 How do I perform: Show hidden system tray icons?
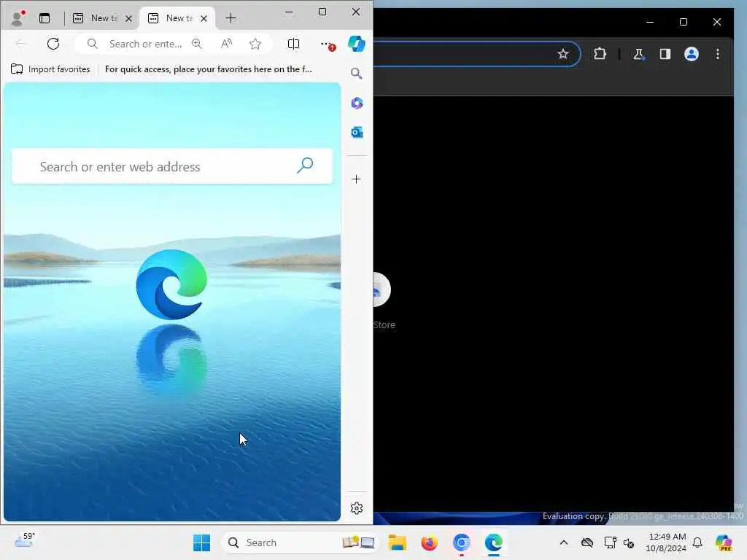click(564, 542)
